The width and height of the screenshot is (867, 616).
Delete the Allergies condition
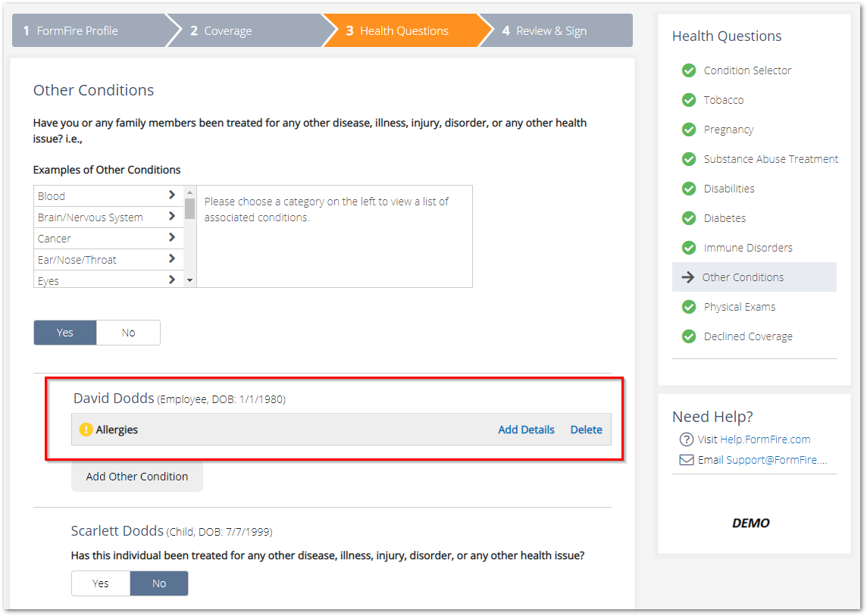(586, 430)
